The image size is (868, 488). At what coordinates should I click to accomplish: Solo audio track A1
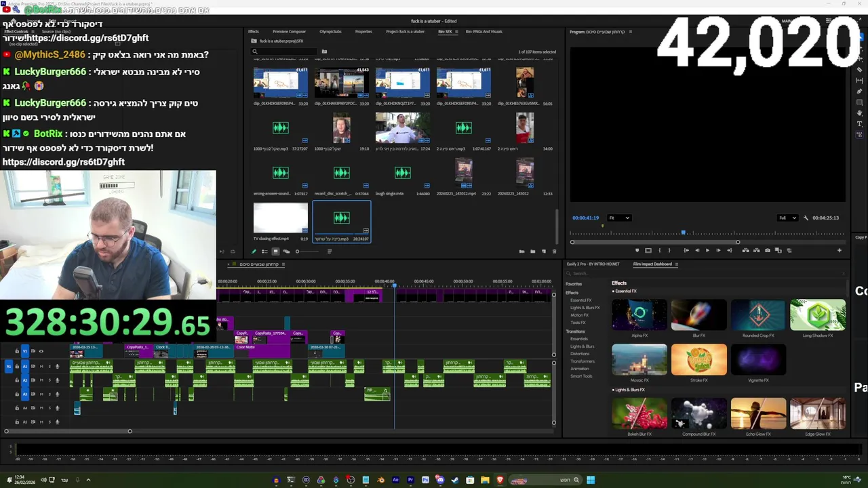point(50,367)
